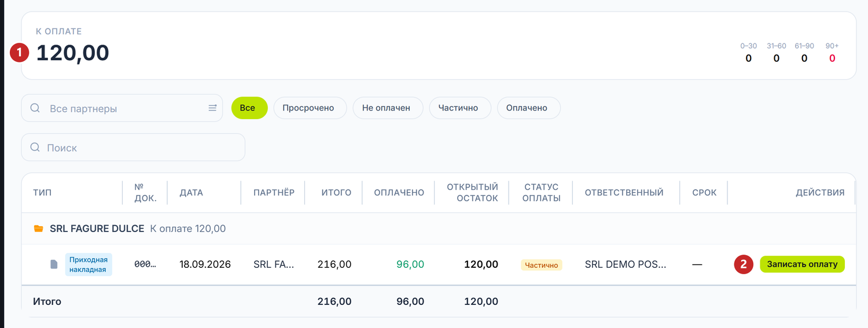The width and height of the screenshot is (868, 328).
Task: Click Записать оплату button
Action: pyautogui.click(x=802, y=264)
